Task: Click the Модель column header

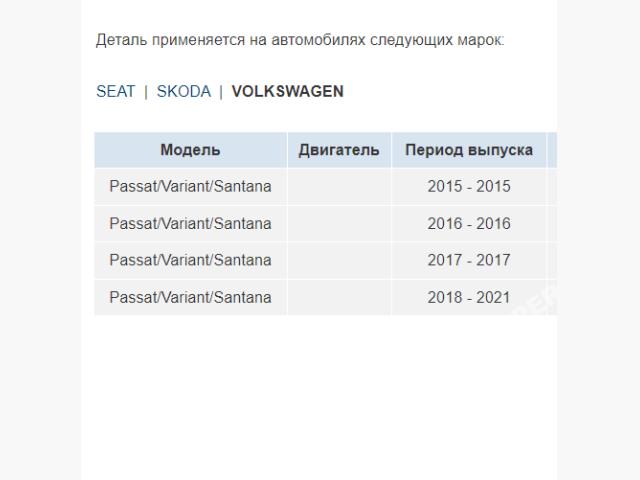Action: 190,150
